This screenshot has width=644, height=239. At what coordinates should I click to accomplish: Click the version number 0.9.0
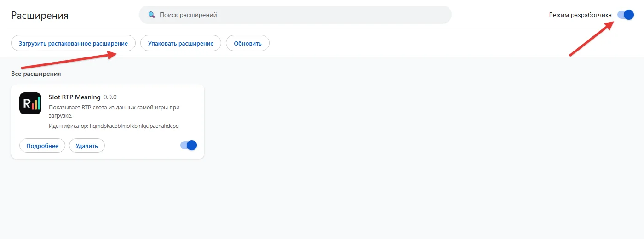(x=110, y=97)
